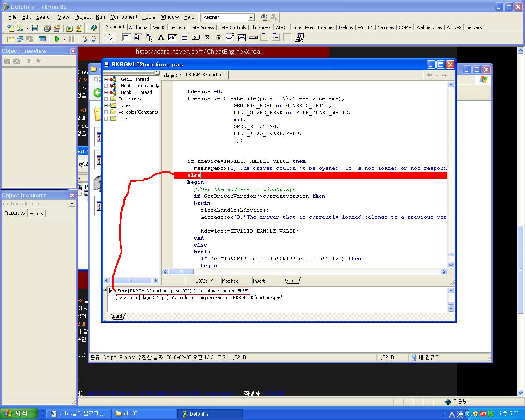Image resolution: width=525 pixels, height=420 pixels.
Task: Click Remove file from project icon
Action: (x=79, y=28)
